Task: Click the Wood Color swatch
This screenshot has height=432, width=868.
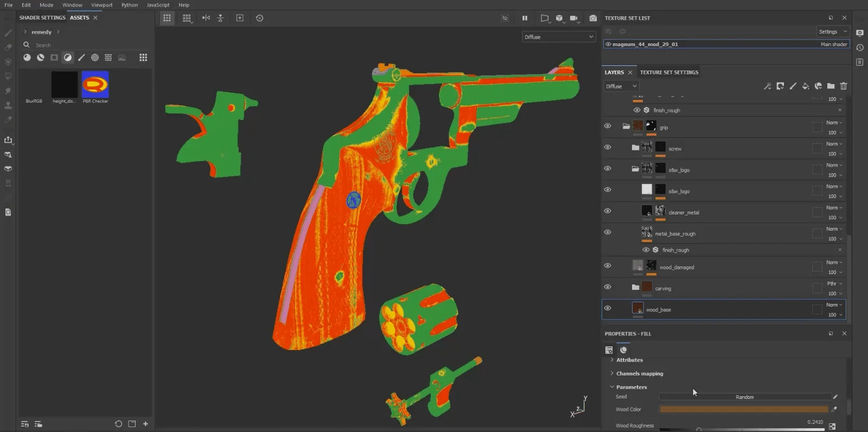Action: pos(744,409)
